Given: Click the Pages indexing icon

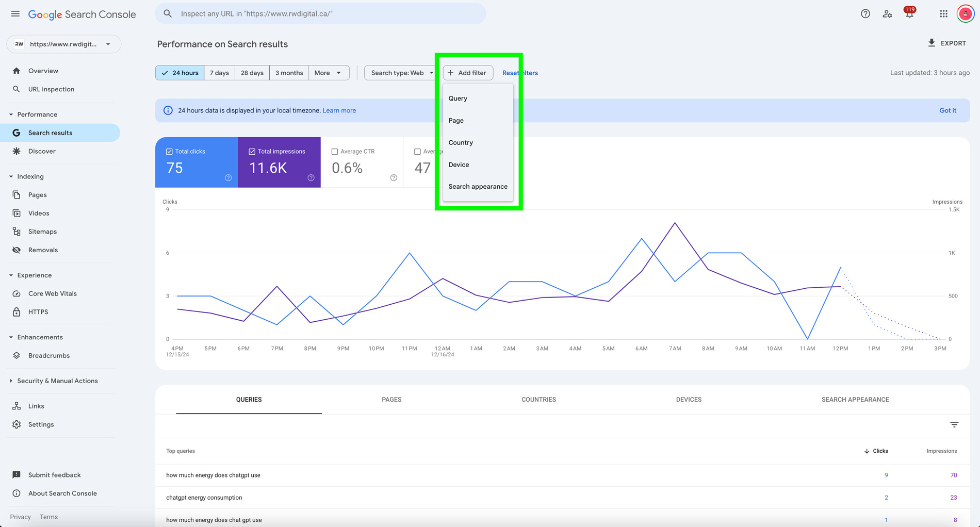Looking at the screenshot, I should [x=17, y=195].
